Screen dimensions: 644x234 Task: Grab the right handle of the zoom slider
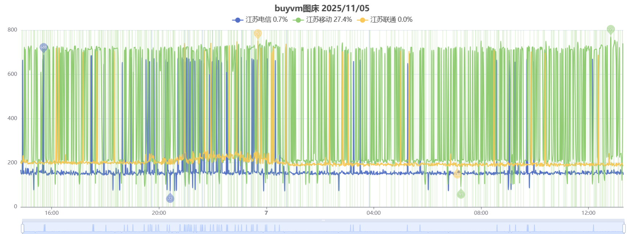(x=624, y=228)
